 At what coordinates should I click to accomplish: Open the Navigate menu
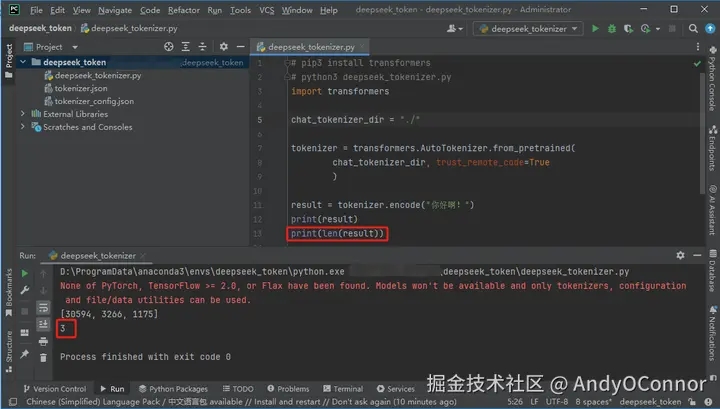click(115, 10)
